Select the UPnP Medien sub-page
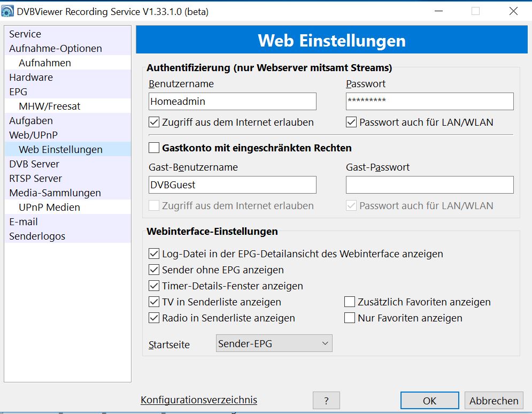This screenshot has width=532, height=414. point(68,207)
